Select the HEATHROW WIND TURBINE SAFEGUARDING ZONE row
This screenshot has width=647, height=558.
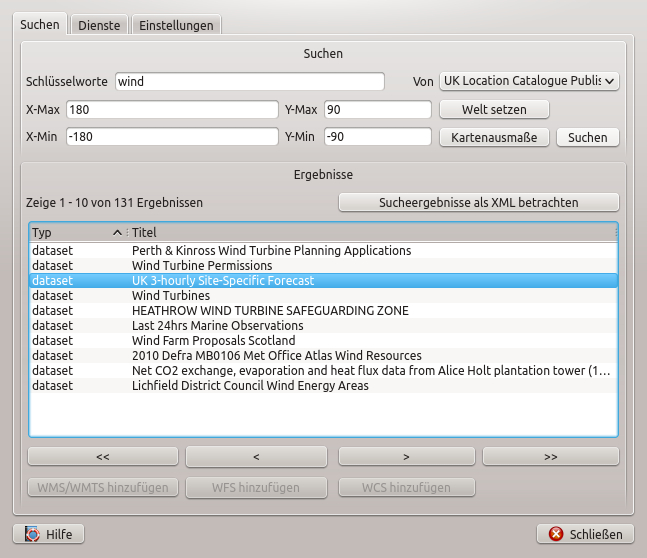pyautogui.click(x=270, y=311)
